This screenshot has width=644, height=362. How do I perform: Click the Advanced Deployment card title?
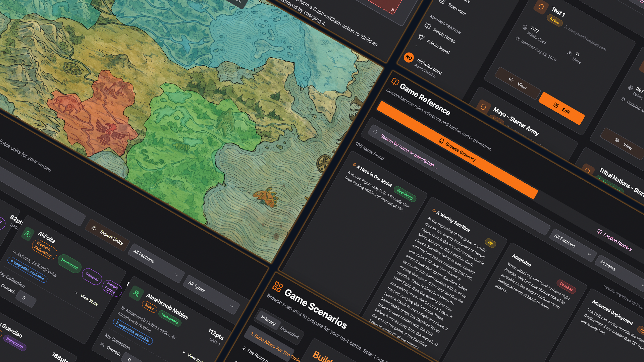[612, 312]
